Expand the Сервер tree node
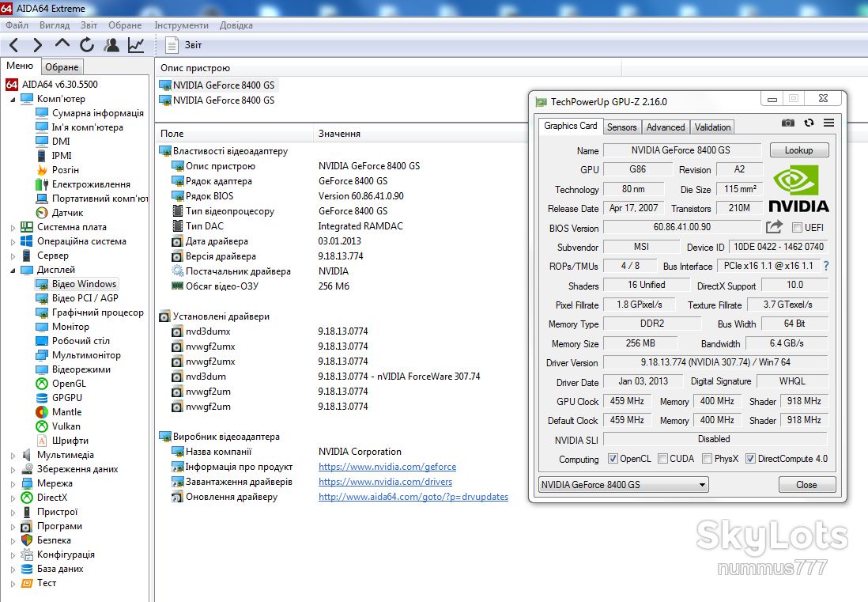The image size is (868, 602). (13, 256)
